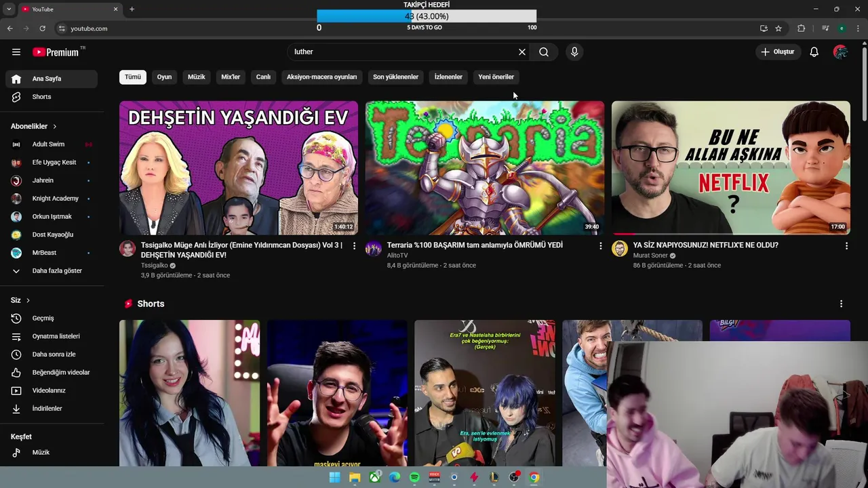Image resolution: width=868 pixels, height=488 pixels.
Task: Go to Ana Sayfa home
Action: 52,79
